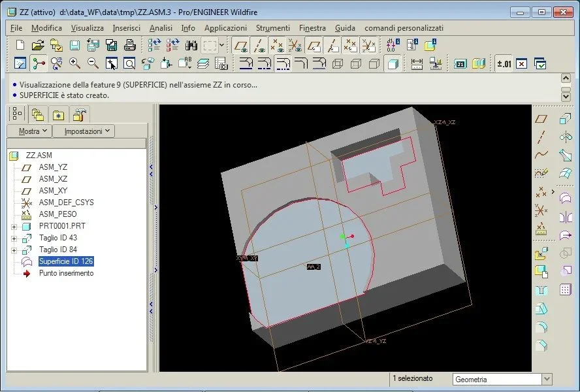Click the Refit to screen icon
This screenshot has height=392, width=580.
tap(129, 63)
